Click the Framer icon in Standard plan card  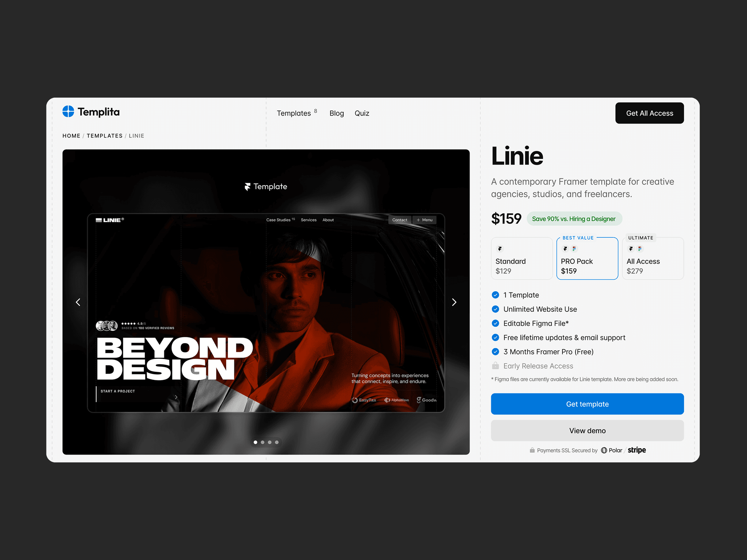[500, 249]
